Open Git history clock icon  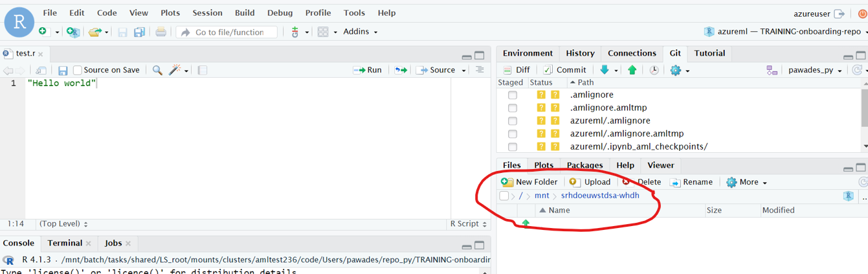point(654,70)
